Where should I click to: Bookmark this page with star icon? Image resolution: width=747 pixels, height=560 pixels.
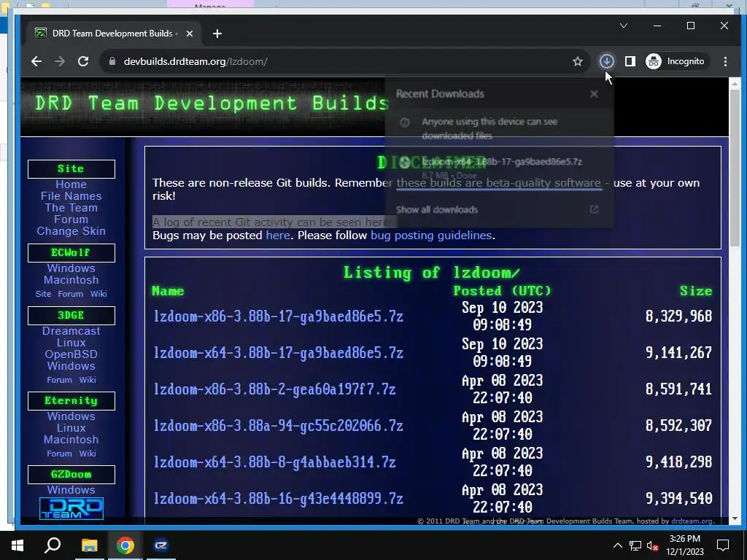point(578,61)
